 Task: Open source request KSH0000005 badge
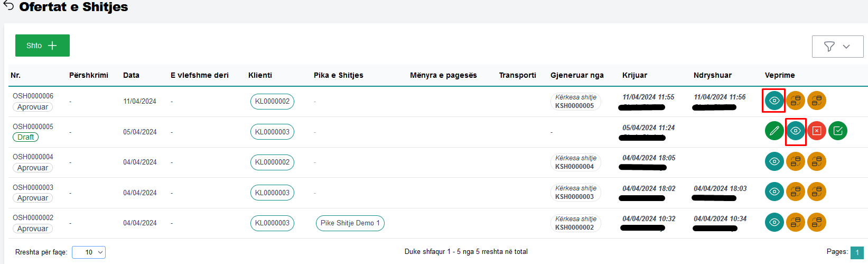575,102
